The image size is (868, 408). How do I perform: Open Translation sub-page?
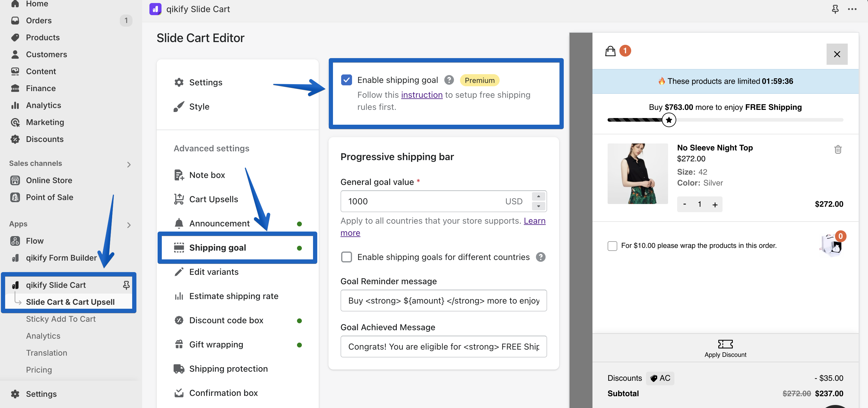click(x=47, y=353)
